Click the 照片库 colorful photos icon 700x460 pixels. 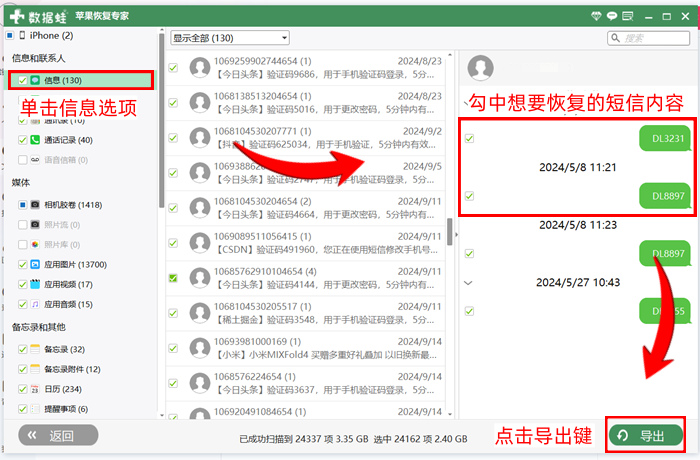(x=35, y=244)
